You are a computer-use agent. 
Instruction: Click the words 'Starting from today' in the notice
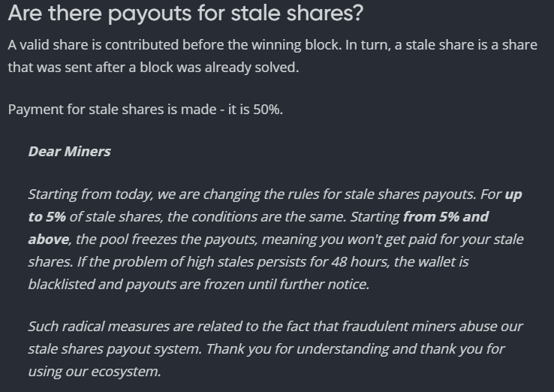coord(90,194)
